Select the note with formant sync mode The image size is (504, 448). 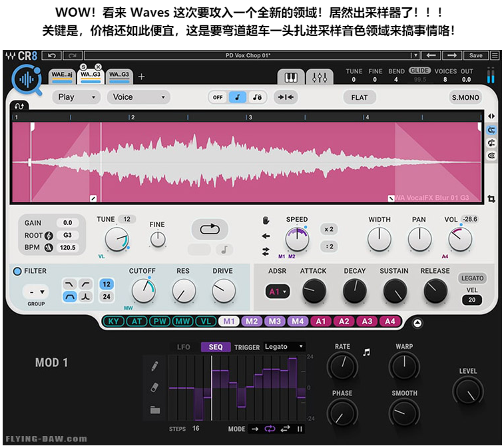(257, 97)
